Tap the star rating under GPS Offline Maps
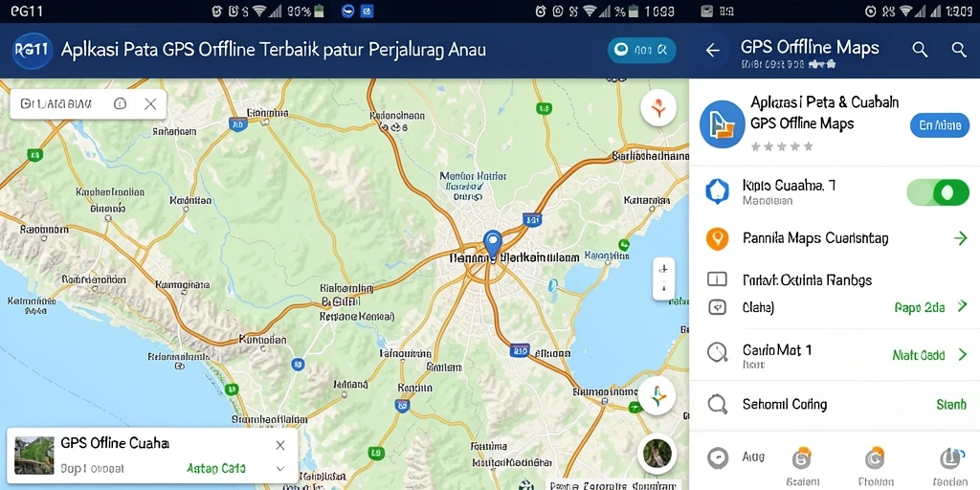 pos(782,146)
